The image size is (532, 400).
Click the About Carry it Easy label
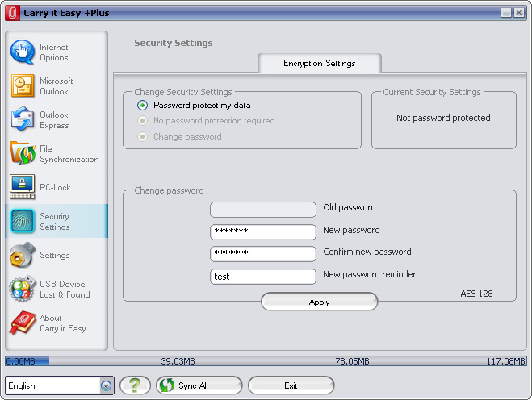point(63,323)
